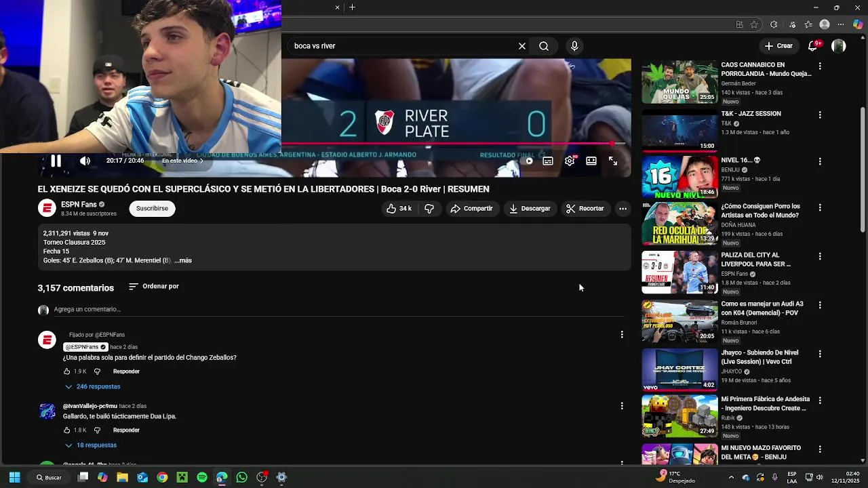Open the browser favorites list icon
Image resolution: width=868 pixels, height=488 pixels.
tap(808, 24)
